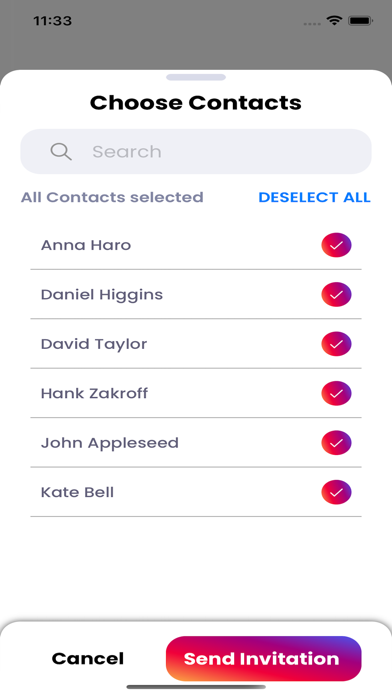Click the Send Invitation button
This screenshot has width=392, height=696.
click(x=264, y=658)
